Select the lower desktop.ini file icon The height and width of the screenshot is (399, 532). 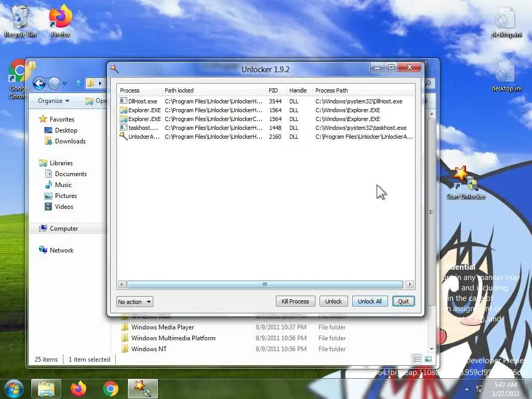(x=506, y=76)
